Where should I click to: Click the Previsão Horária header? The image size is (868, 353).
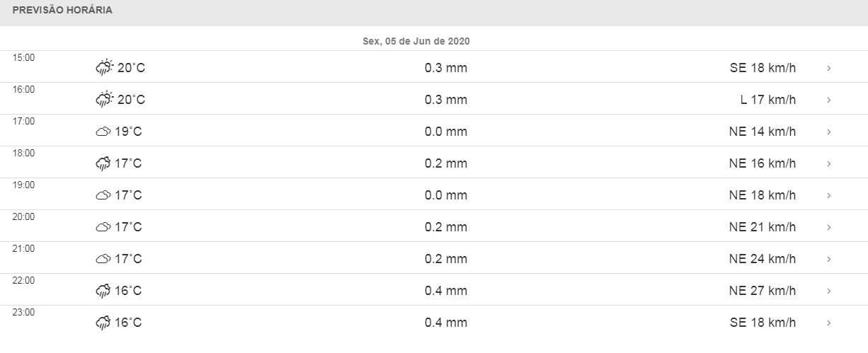pos(62,11)
